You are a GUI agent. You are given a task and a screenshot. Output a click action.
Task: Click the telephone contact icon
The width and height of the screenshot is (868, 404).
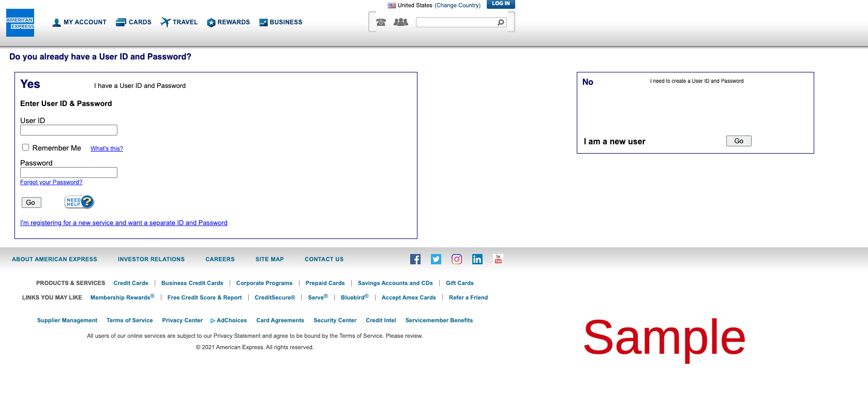(381, 22)
